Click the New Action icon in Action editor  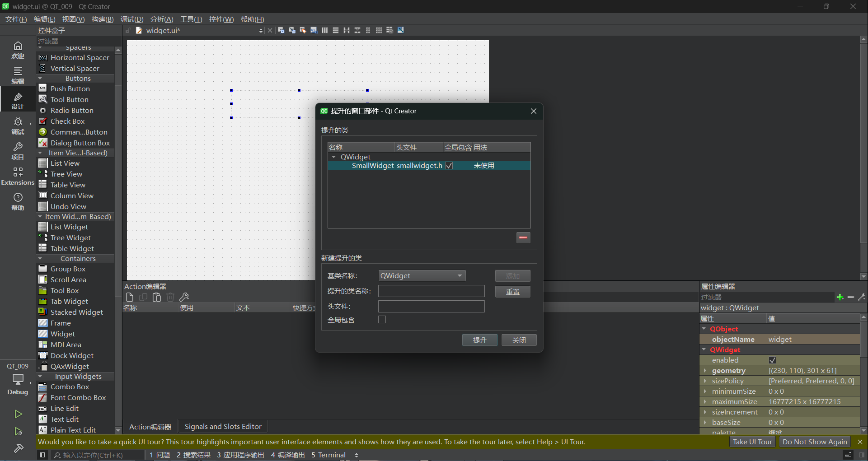pos(130,297)
